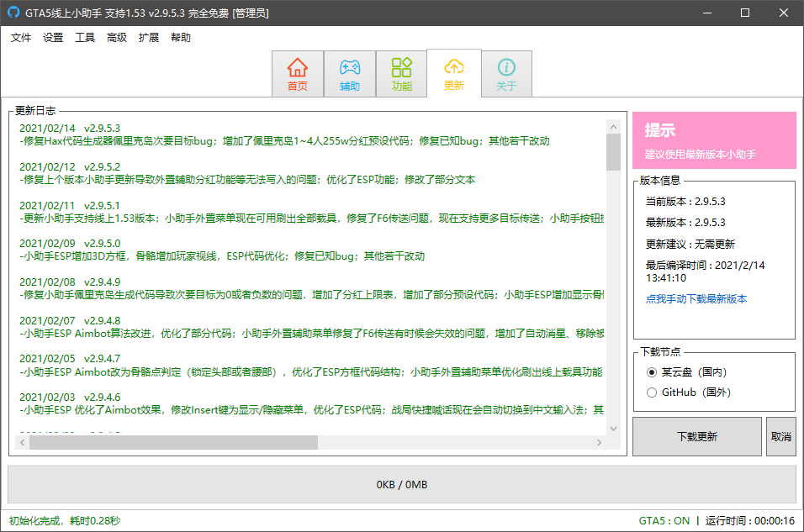Close the GTA5线上小助手 window
The height and width of the screenshot is (532, 804).
(784, 13)
